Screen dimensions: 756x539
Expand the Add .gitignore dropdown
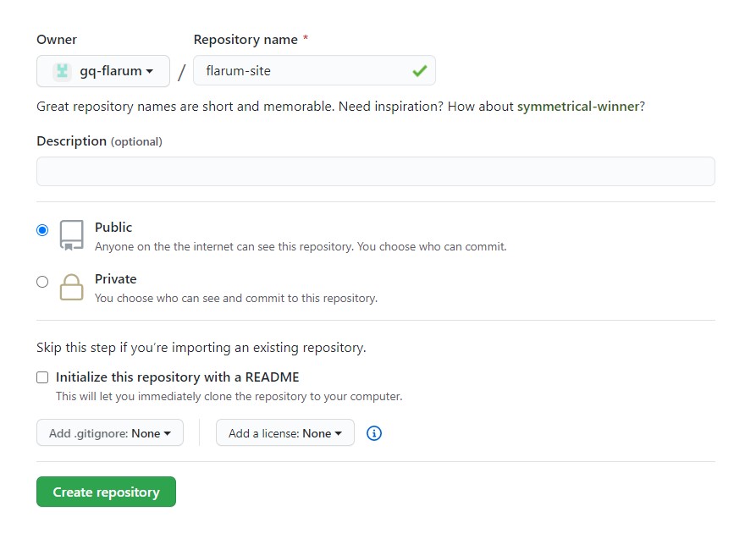pos(110,433)
